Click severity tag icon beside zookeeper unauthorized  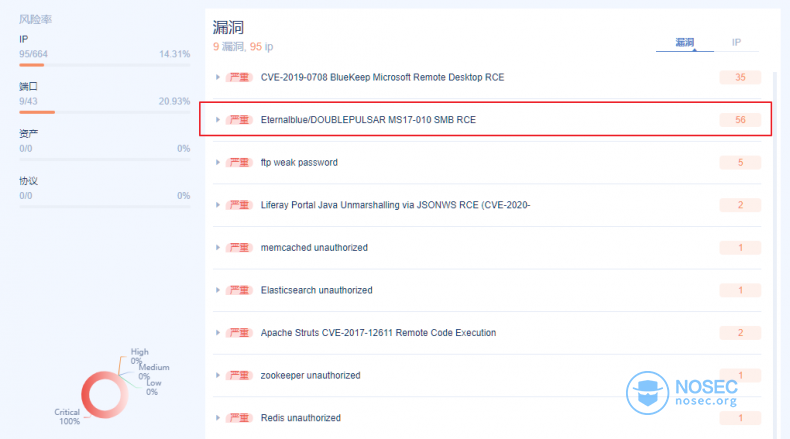(x=238, y=375)
